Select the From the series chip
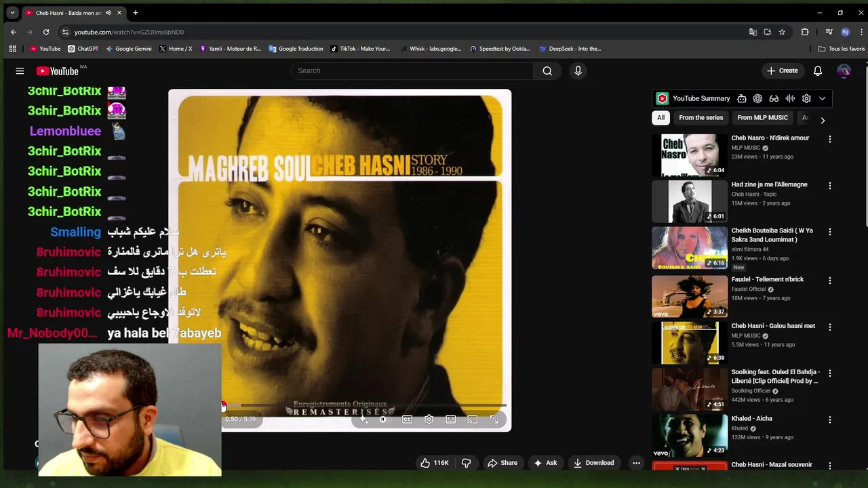This screenshot has width=868, height=488. coord(701,117)
